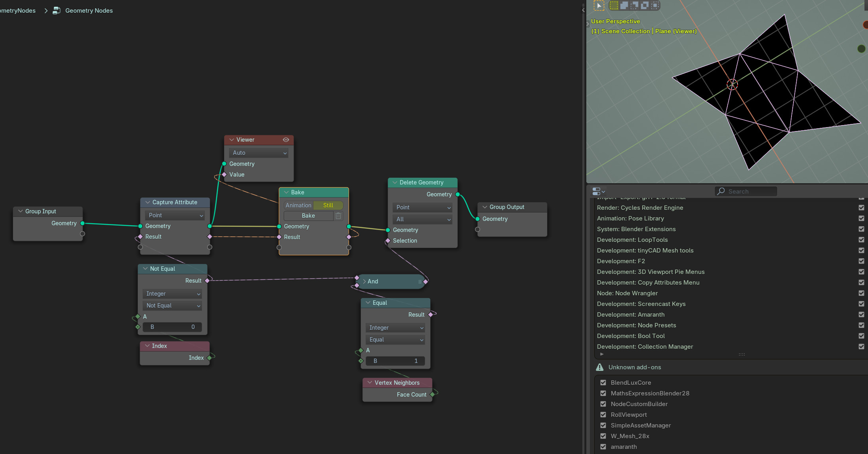Click the Bake button in Bake node
Image resolution: width=868 pixels, height=454 pixels.
[308, 216]
